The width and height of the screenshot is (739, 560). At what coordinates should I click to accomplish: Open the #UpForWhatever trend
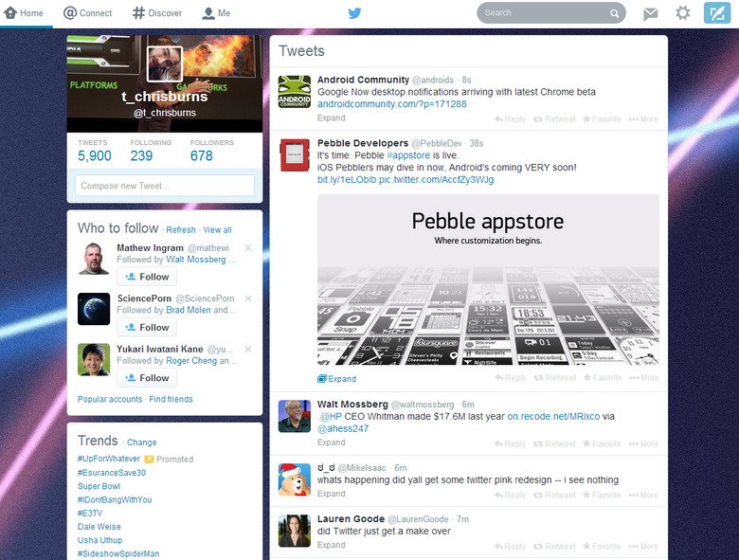click(108, 459)
